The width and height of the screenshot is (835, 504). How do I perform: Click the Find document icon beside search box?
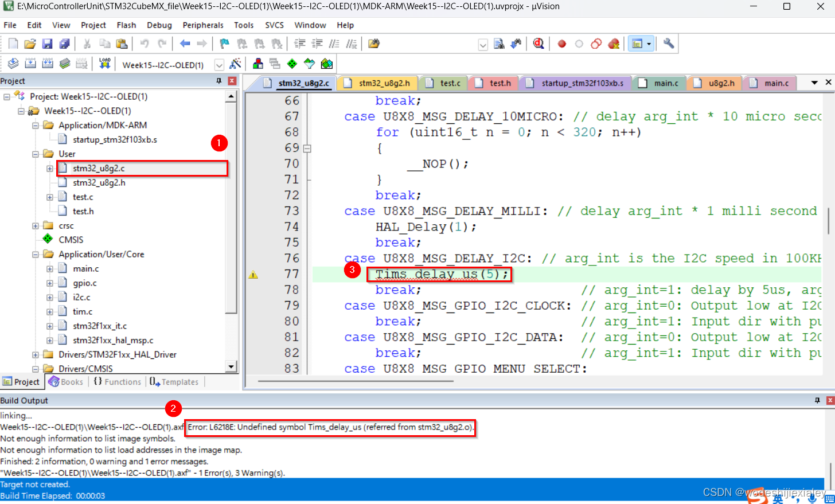pos(499,44)
